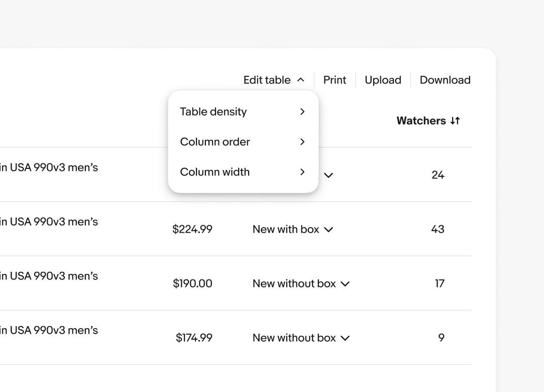
Task: Open condition dropdown showing New with box
Action: [x=293, y=229]
